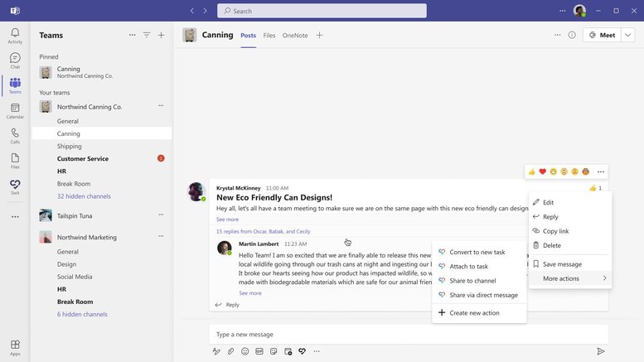Select Convert to new task
This screenshot has height=362, width=644.
[479, 252]
